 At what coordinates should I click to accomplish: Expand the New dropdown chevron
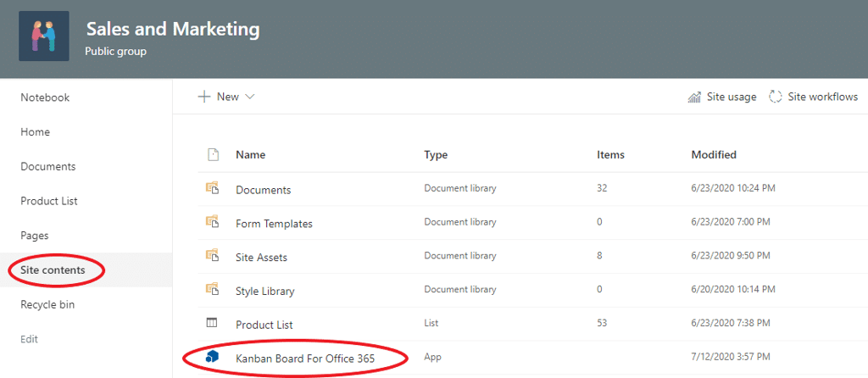pos(249,97)
